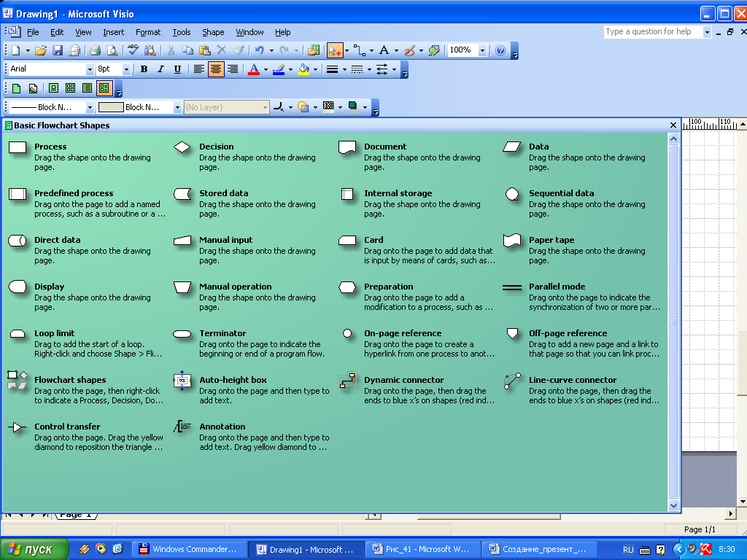Run the Spelling check icon
Viewport: 747px width, 560px height.
(x=133, y=50)
